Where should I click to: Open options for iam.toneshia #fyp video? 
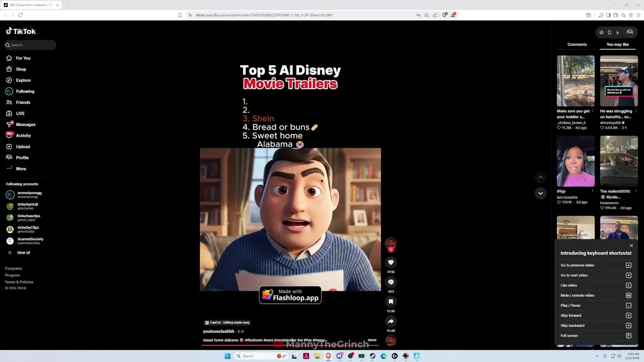click(x=593, y=191)
